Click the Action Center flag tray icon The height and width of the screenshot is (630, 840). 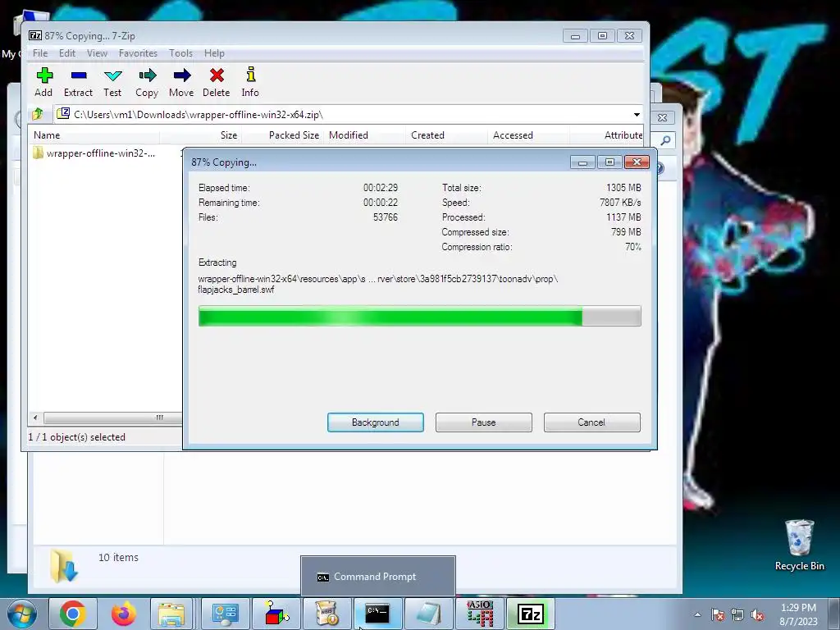(x=718, y=615)
